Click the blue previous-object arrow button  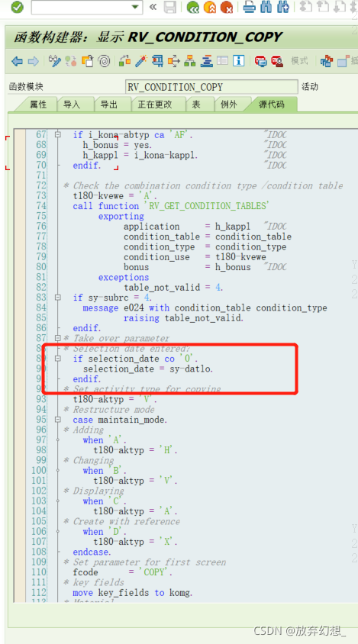coord(17,62)
